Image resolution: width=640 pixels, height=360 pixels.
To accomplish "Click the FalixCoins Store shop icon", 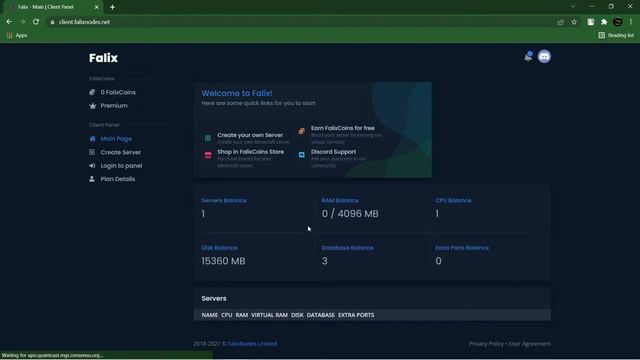I will tap(208, 155).
